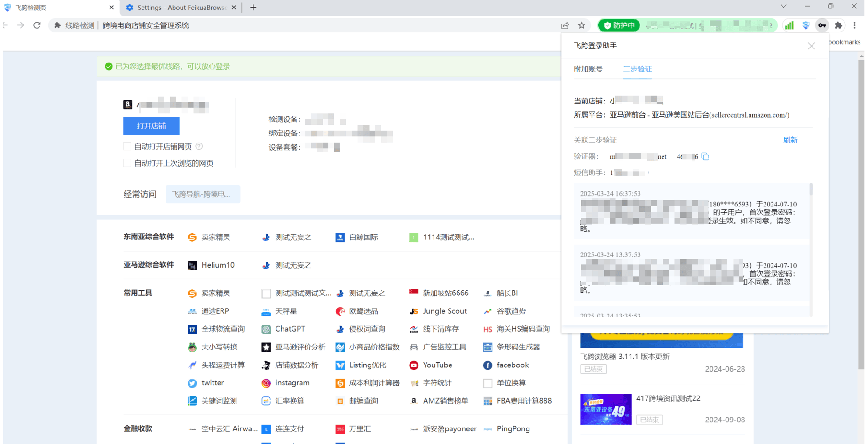868x444 pixels.
Task: Click the 防护中 protection status badge
Action: [619, 25]
